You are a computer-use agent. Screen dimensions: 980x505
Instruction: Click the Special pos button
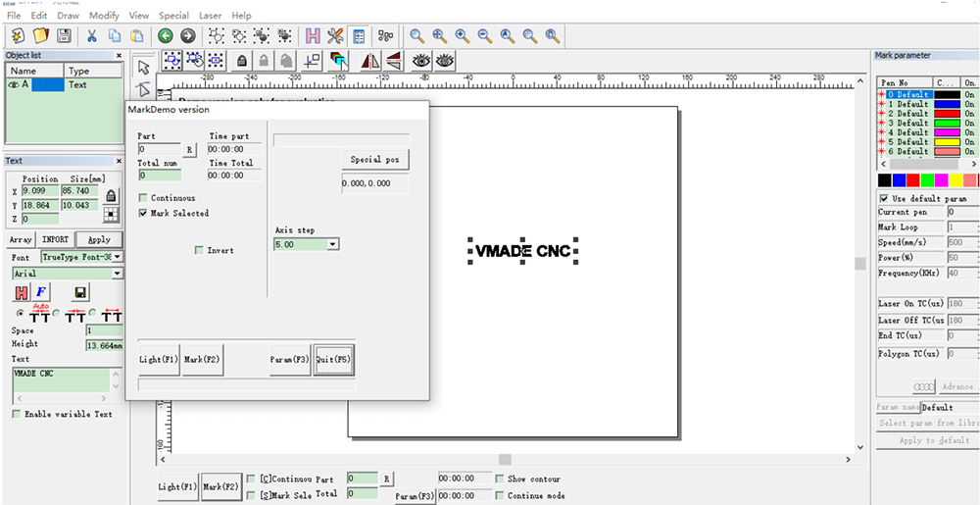[x=375, y=160]
